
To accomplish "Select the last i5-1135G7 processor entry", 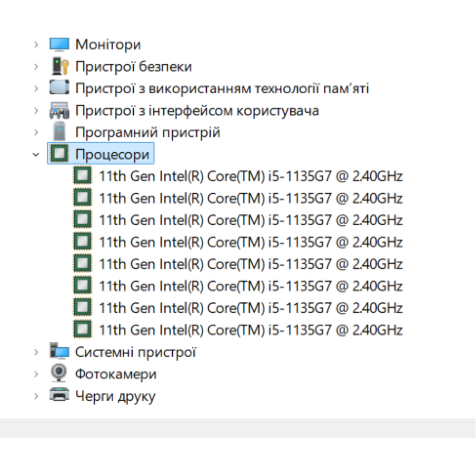I will (x=250, y=330).
